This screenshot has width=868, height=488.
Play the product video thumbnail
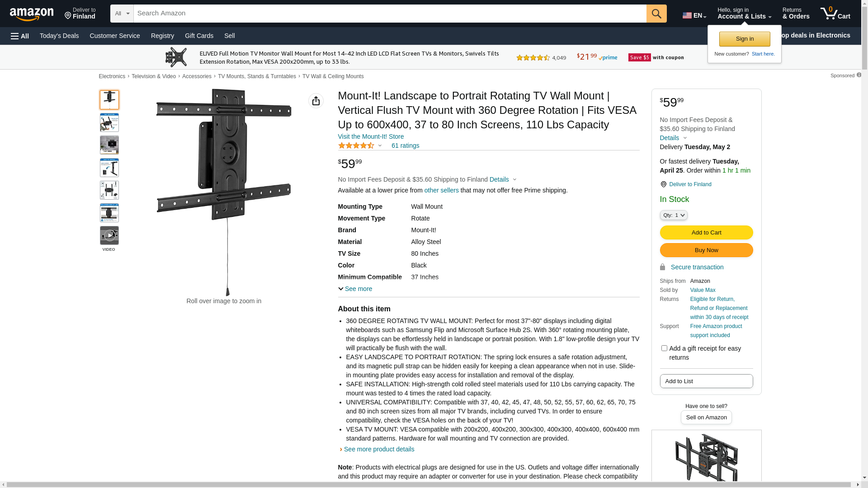(109, 235)
